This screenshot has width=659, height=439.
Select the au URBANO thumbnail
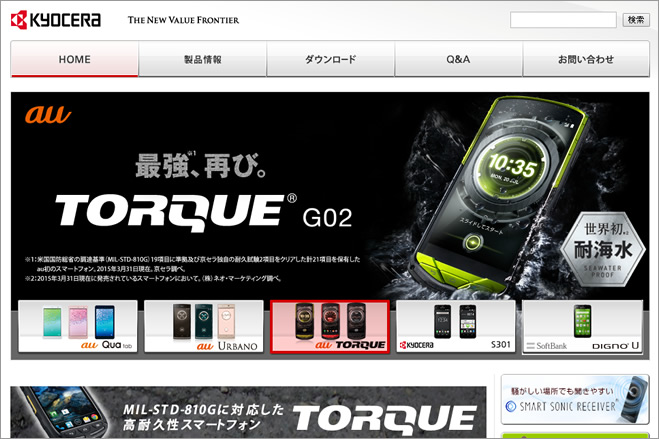pyautogui.click(x=204, y=326)
